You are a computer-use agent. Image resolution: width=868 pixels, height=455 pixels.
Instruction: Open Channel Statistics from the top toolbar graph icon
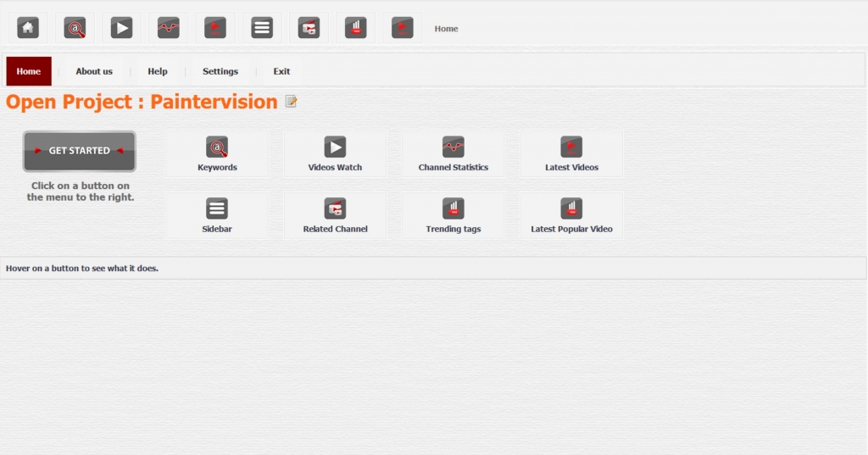169,28
